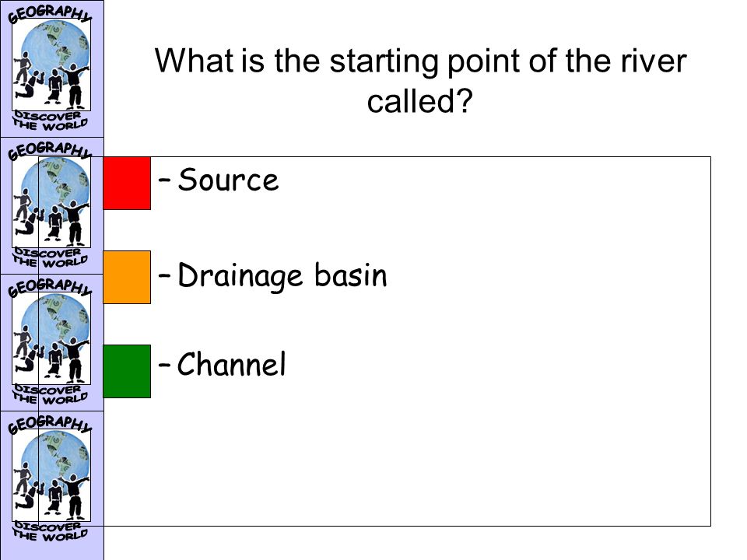Viewport: 747px width, 560px height.
Task: Select the Channel answer text
Action: (232, 364)
